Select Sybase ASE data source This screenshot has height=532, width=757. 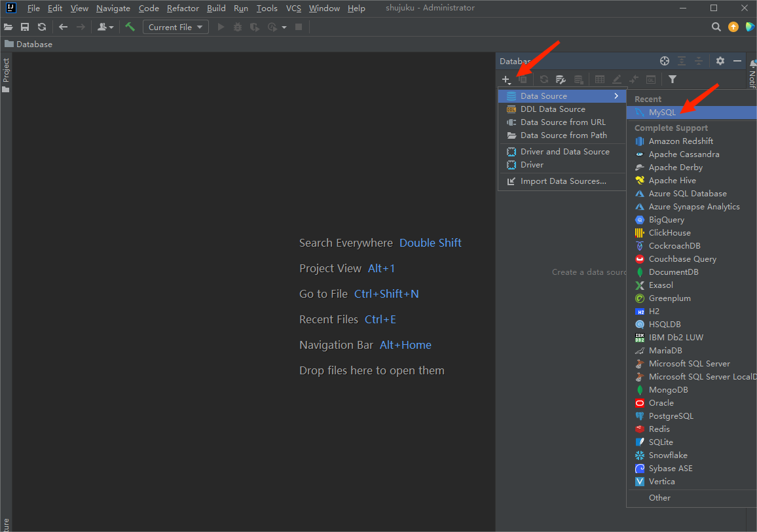(x=692, y=468)
